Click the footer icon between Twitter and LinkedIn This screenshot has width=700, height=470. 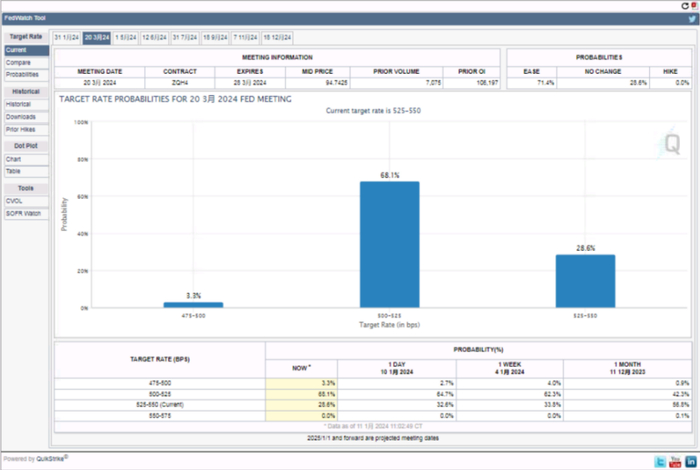[675, 460]
